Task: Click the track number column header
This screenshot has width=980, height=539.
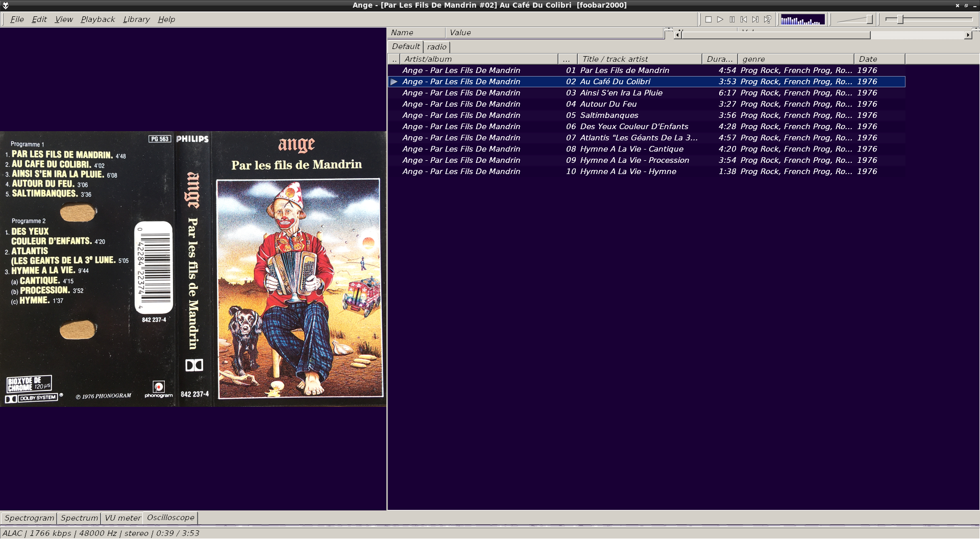Action: pos(568,59)
